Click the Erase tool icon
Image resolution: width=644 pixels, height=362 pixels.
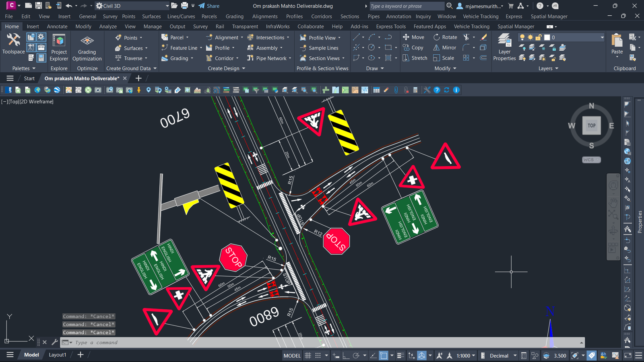click(x=484, y=37)
